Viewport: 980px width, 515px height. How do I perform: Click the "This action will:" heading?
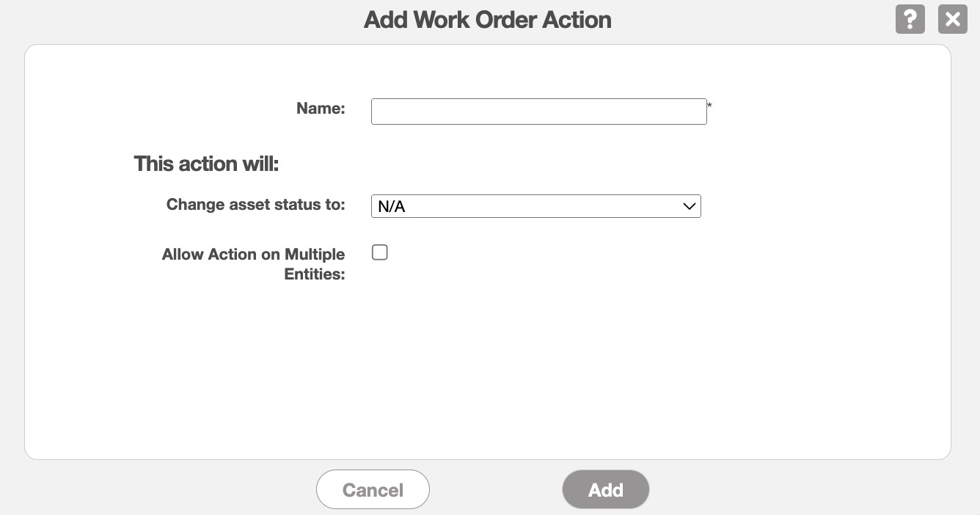tap(206, 164)
